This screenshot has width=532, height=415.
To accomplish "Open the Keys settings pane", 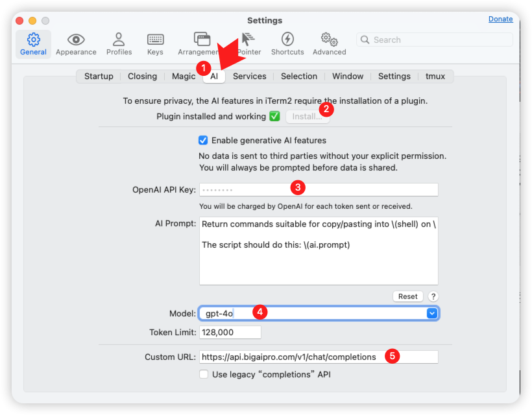I will tap(155, 44).
